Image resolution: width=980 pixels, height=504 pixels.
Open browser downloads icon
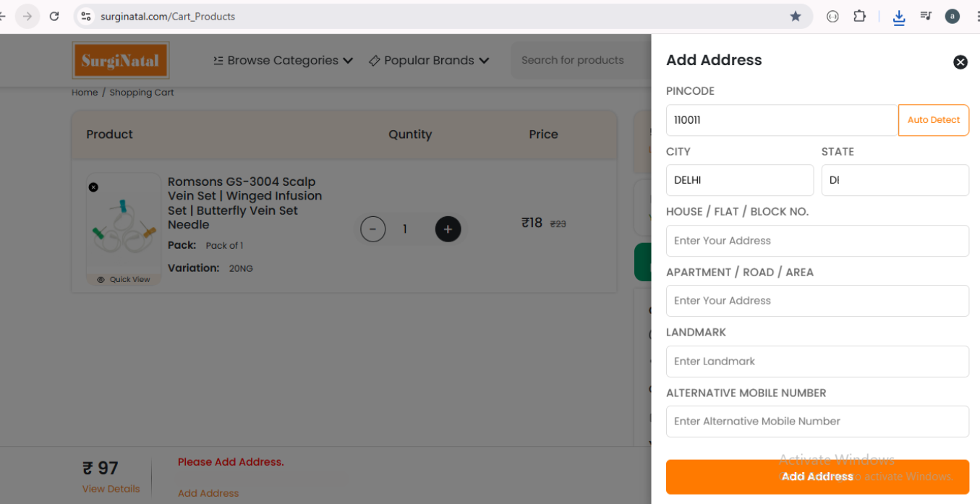coord(899,17)
